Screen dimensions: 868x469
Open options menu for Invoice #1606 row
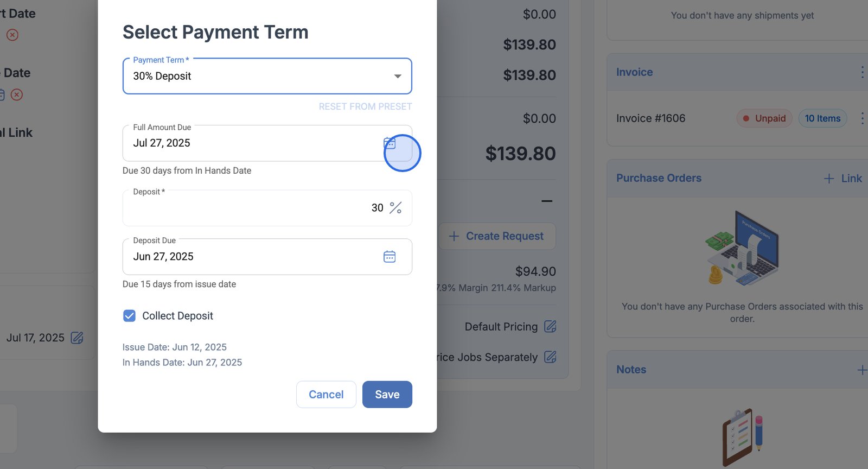click(x=862, y=118)
